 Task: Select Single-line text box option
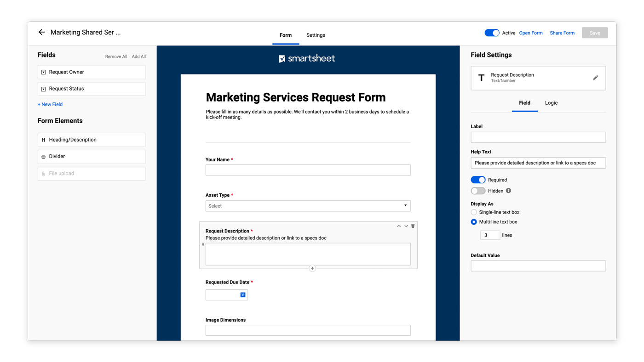click(474, 212)
